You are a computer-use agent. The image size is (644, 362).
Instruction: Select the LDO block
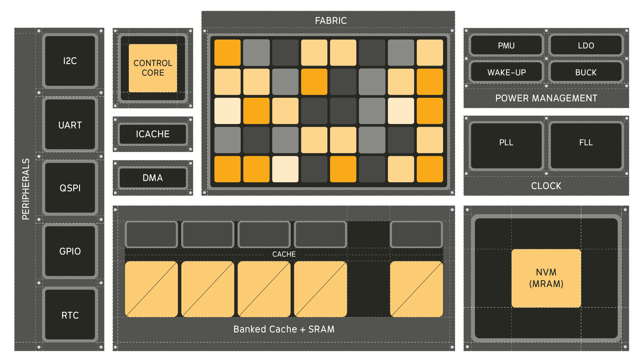click(x=586, y=45)
